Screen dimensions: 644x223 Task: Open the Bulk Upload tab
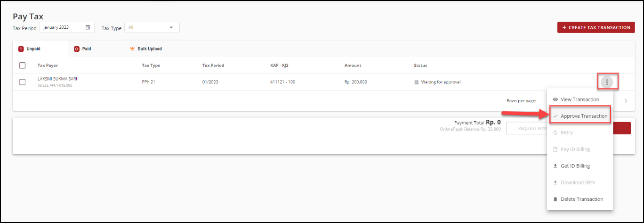click(x=149, y=49)
